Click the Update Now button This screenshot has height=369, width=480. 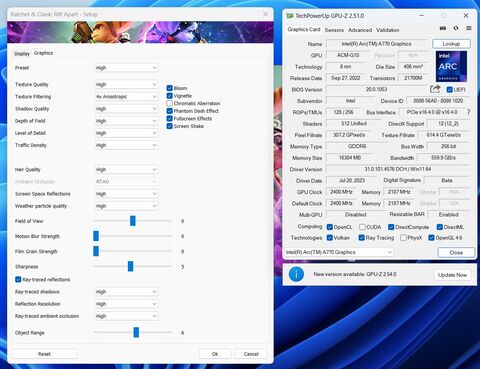pos(452,275)
